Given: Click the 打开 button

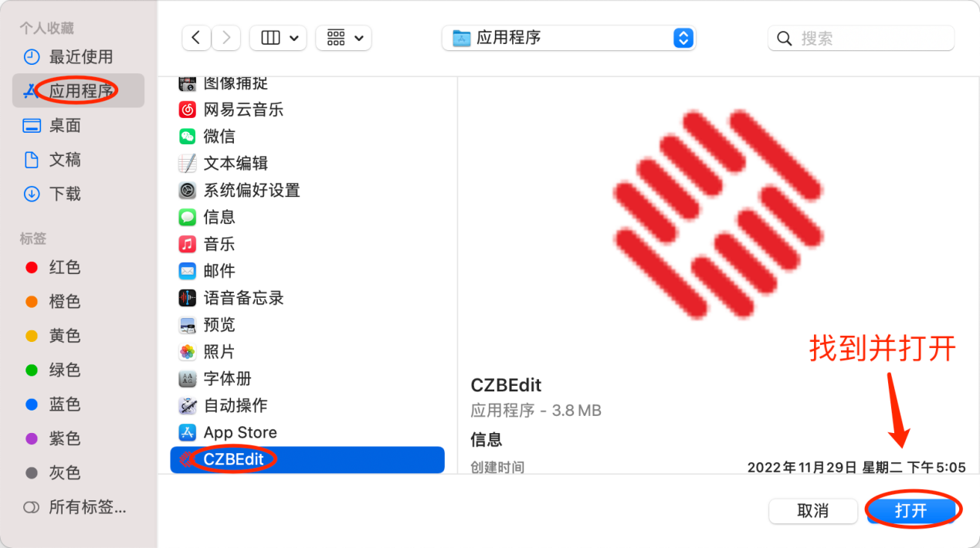Looking at the screenshot, I should [911, 511].
